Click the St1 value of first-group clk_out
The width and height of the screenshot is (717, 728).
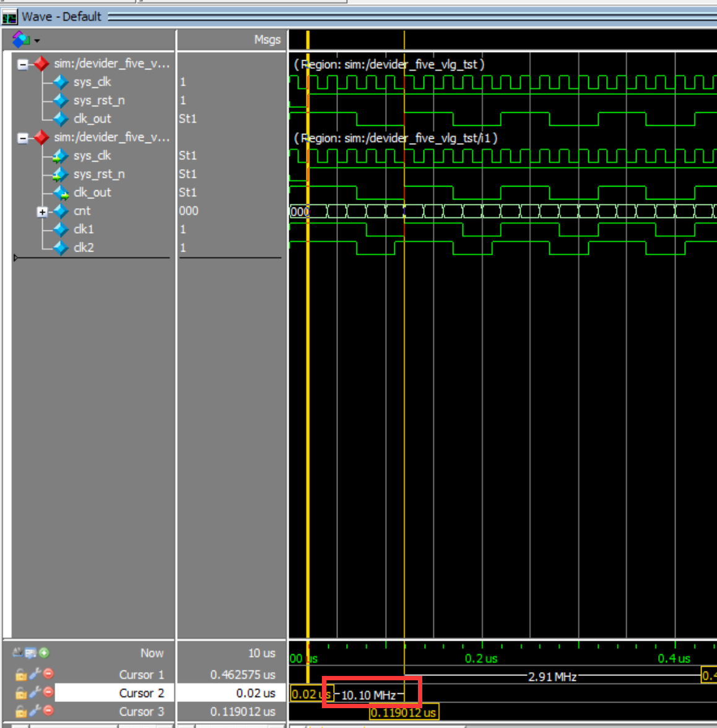point(188,119)
